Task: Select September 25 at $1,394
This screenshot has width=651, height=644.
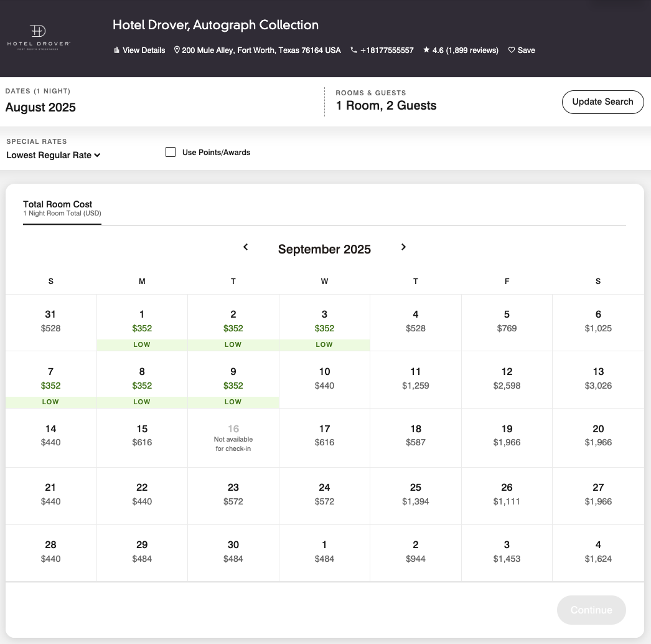Action: [x=416, y=496]
